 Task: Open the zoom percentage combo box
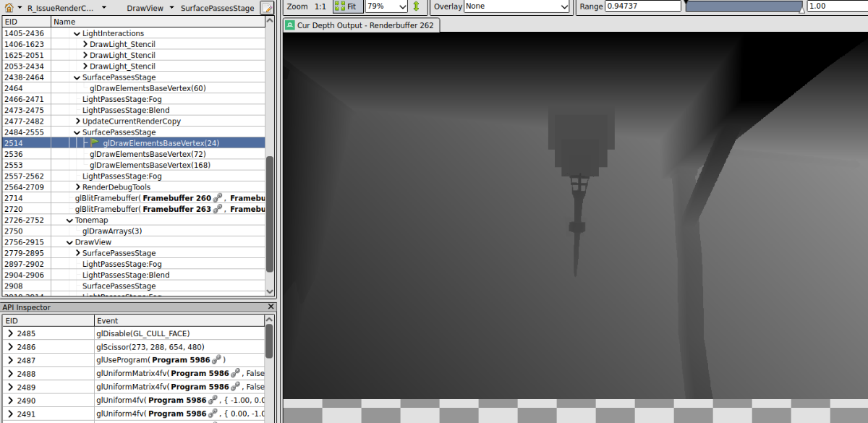click(x=386, y=7)
